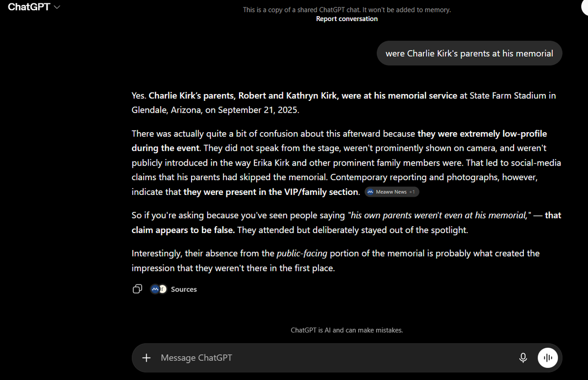
Task: Click the user message bubble about Charlie Kirk
Action: click(x=469, y=53)
